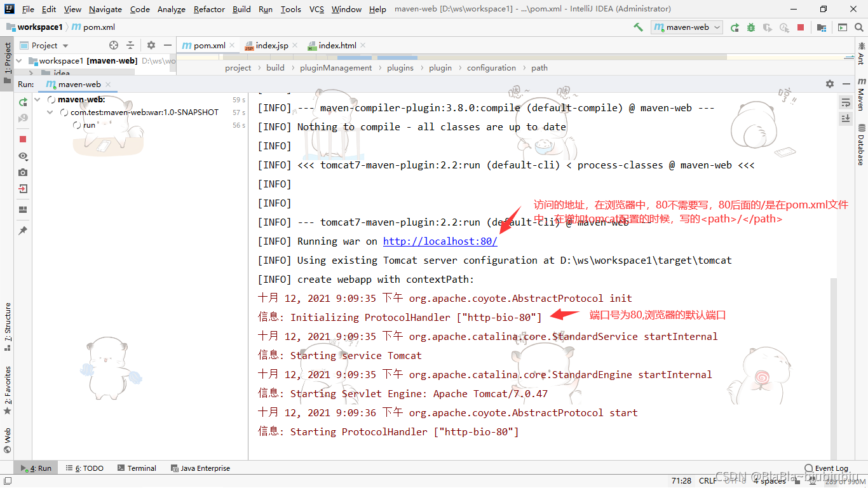This screenshot has width=868, height=488.
Task: Open the 7: Structure tool window
Action: point(7,327)
